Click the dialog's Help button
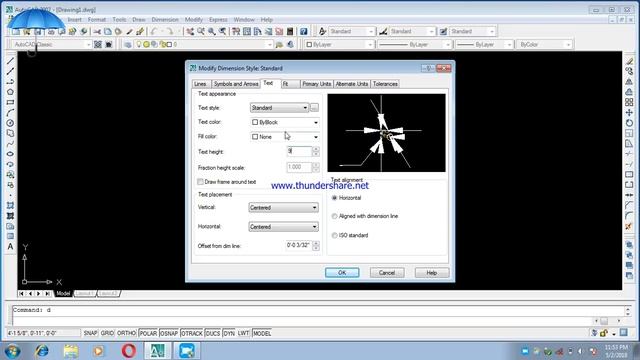 coord(432,273)
